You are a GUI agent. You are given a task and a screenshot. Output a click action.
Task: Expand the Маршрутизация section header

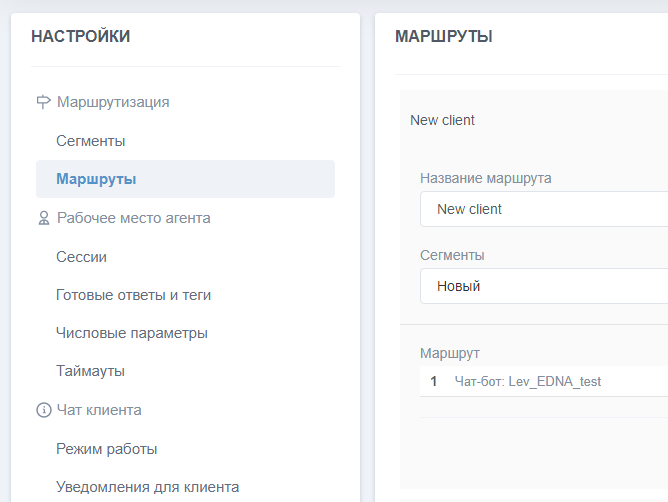(113, 102)
